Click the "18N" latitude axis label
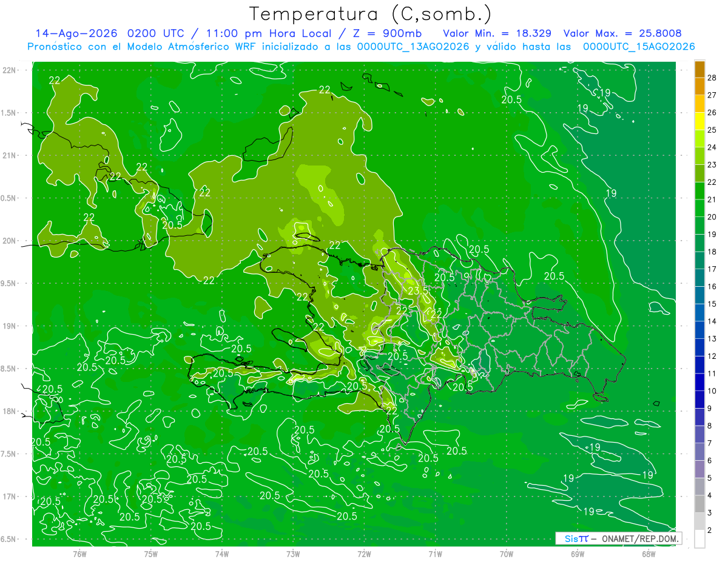 tap(9, 412)
